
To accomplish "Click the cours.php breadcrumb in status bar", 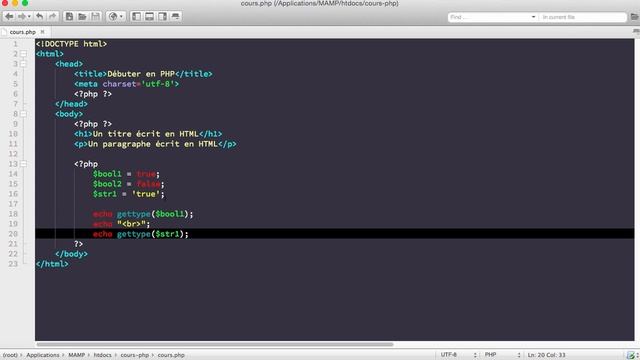I will [171, 355].
